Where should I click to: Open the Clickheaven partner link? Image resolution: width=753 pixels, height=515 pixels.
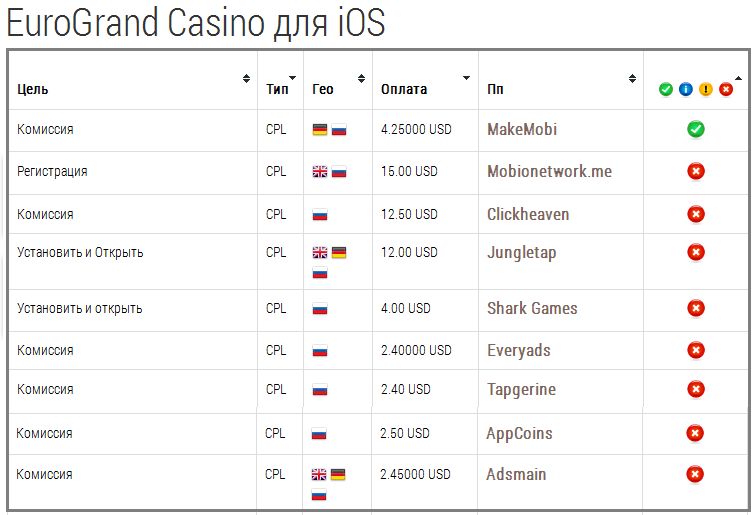pyautogui.click(x=528, y=214)
